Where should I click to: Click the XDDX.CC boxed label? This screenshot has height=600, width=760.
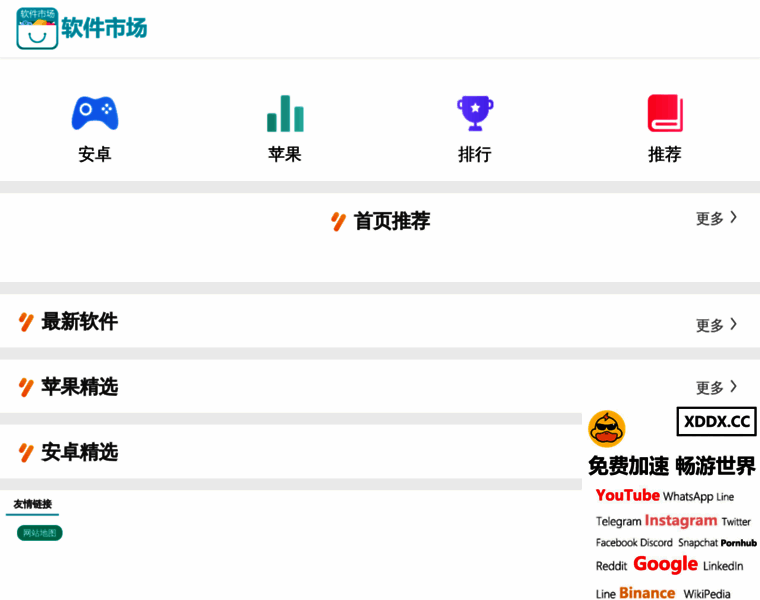pos(716,422)
